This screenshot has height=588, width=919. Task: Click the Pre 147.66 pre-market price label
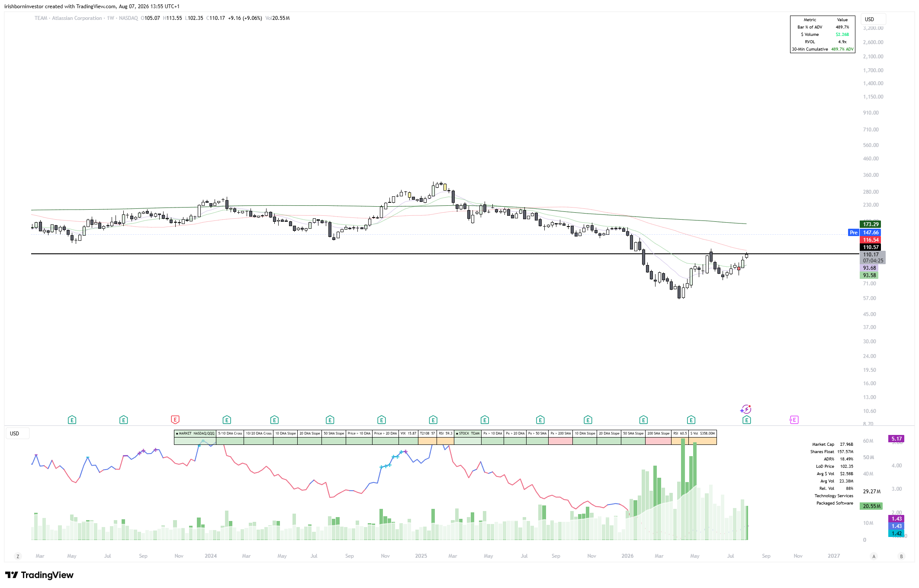864,233
